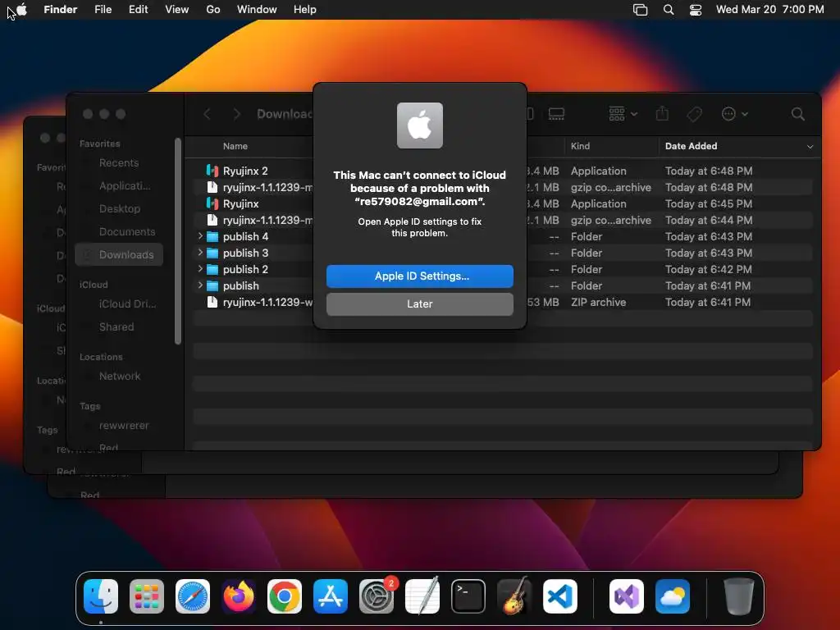840x630 pixels.
Task: Expand the publish 2 folder
Action: pos(200,269)
